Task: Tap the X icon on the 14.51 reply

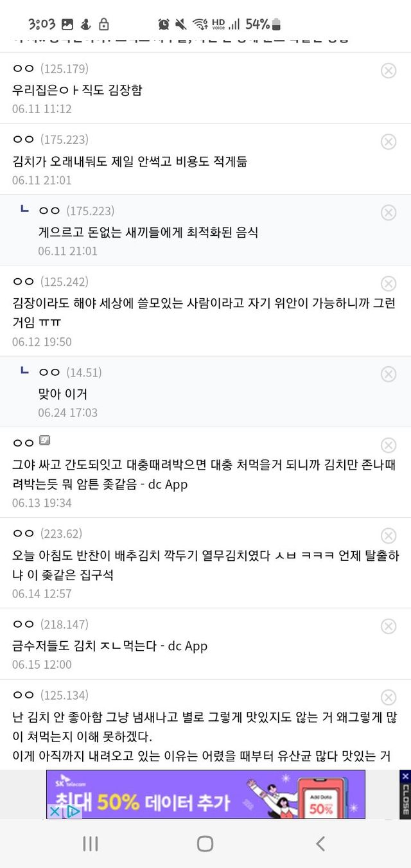Action: (389, 374)
